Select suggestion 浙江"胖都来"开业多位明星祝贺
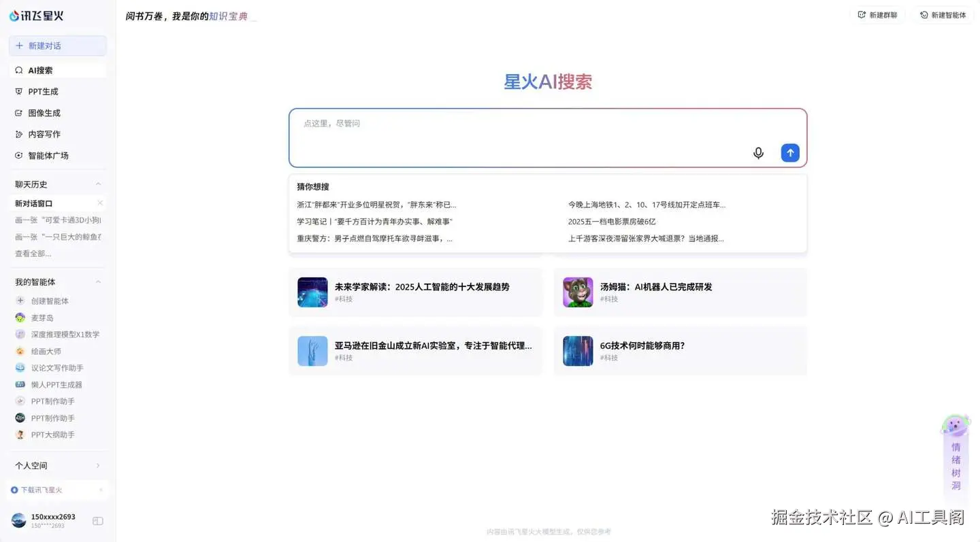The height and width of the screenshot is (542, 980). 376,205
